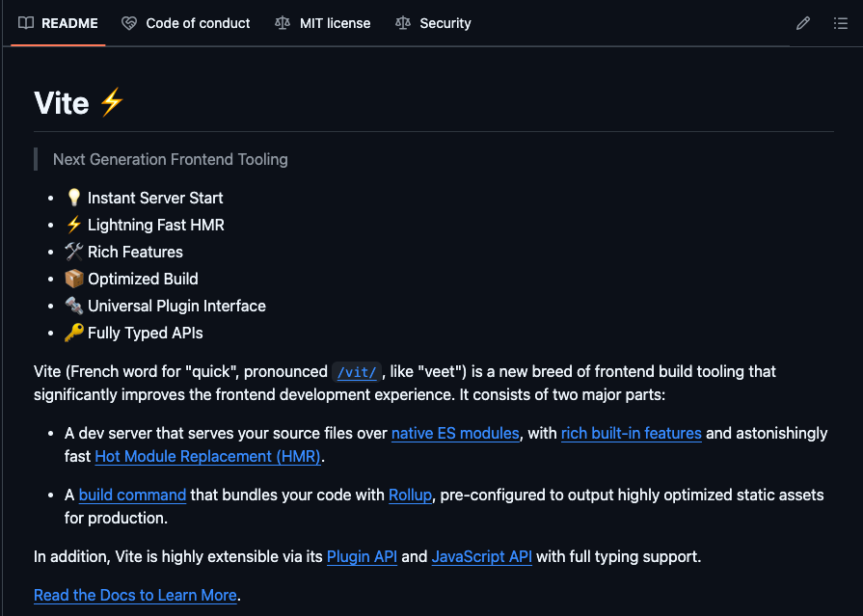
Task: Click the scale icon beside Security
Action: pos(403,23)
